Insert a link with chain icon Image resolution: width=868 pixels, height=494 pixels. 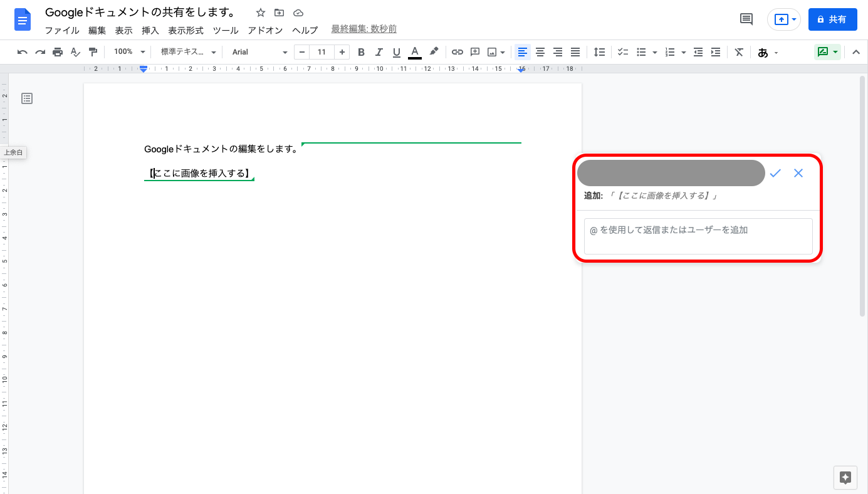(458, 52)
